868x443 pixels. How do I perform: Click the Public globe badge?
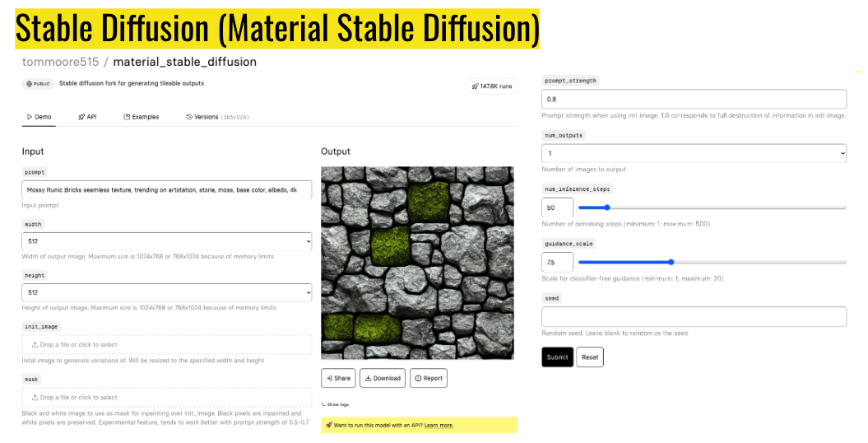(x=38, y=84)
